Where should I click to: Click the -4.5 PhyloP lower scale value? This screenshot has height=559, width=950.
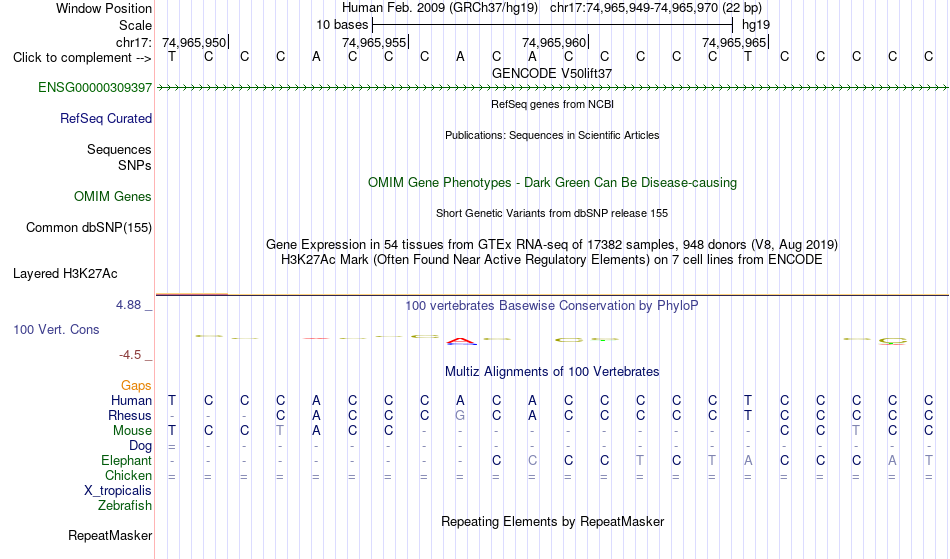pyautogui.click(x=130, y=355)
